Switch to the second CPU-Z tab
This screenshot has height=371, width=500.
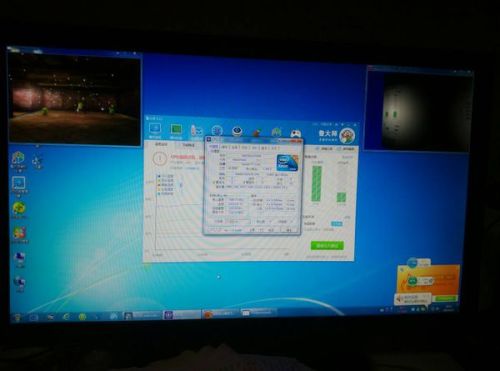pyautogui.click(x=224, y=147)
